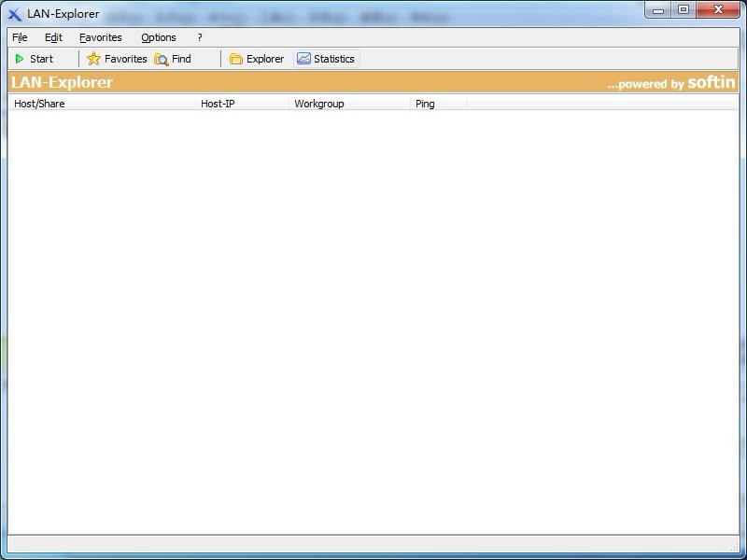Sort list by Host-IP column header

tap(242, 104)
